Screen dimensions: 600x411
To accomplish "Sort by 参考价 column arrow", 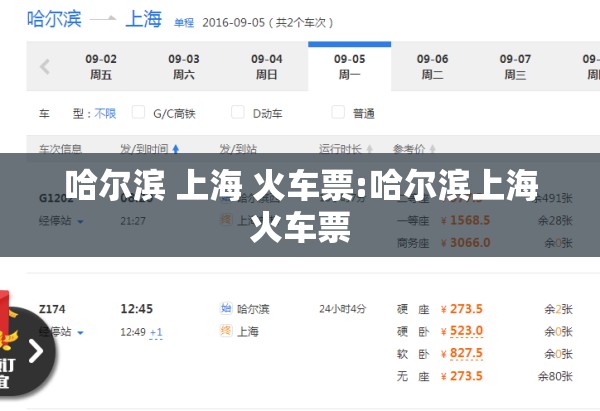I will (432, 149).
